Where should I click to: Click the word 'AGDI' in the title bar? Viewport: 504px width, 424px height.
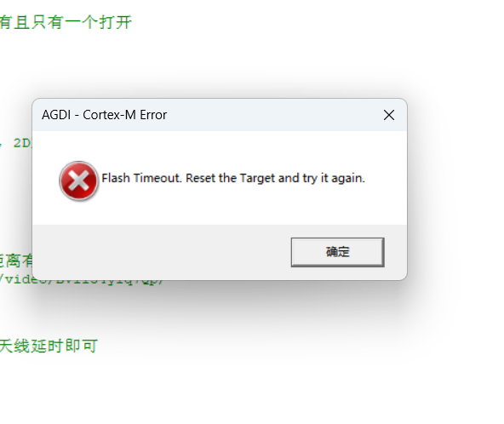pos(56,115)
